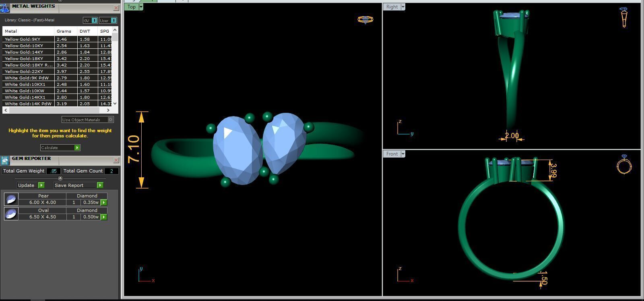Click the Total Gem Count value 2
This screenshot has width=644, height=301.
tap(111, 171)
